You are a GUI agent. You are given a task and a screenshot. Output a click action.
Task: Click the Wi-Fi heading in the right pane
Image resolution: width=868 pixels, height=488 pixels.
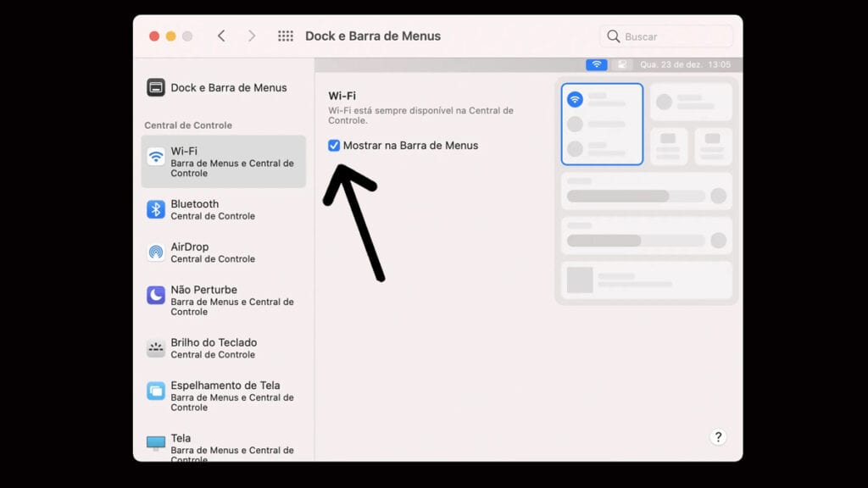tap(342, 96)
